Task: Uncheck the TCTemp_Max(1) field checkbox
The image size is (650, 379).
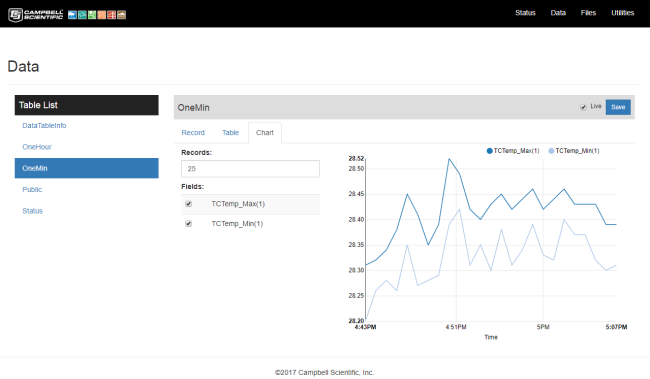Action: click(x=189, y=204)
